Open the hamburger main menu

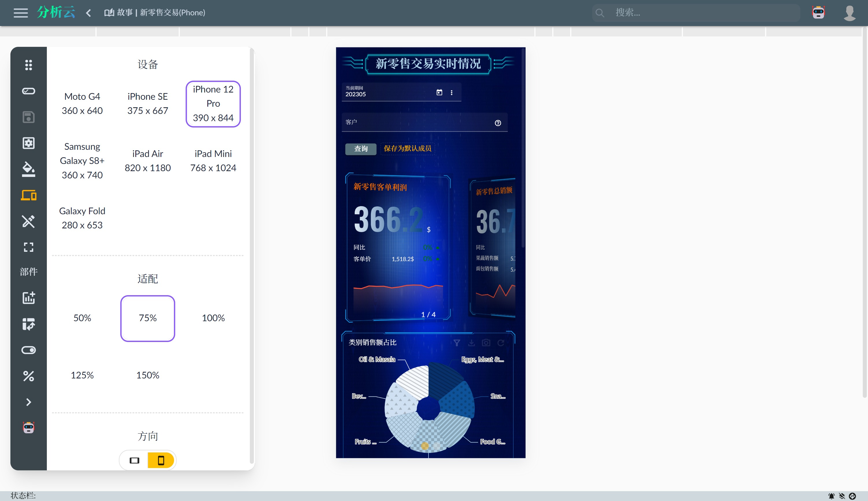click(x=21, y=13)
